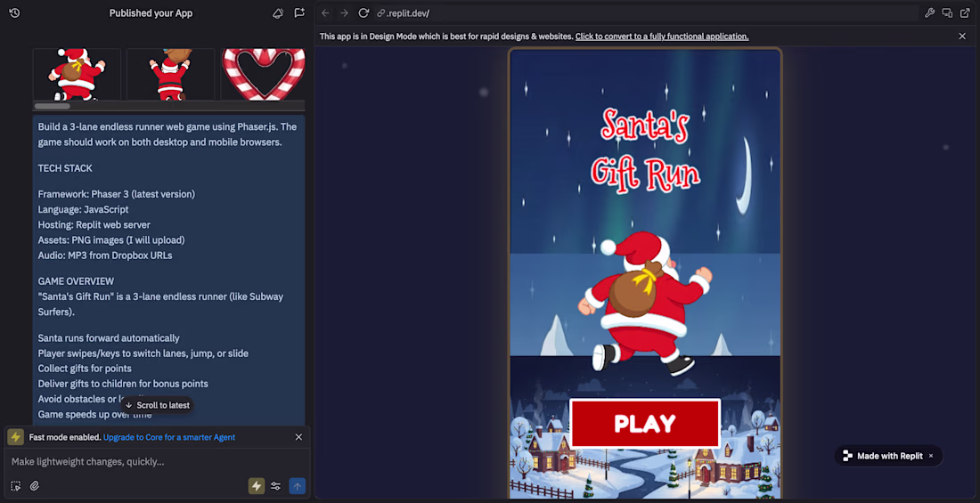The height and width of the screenshot is (503, 980).
Task: Close the Made with Replit badge
Action: click(931, 456)
